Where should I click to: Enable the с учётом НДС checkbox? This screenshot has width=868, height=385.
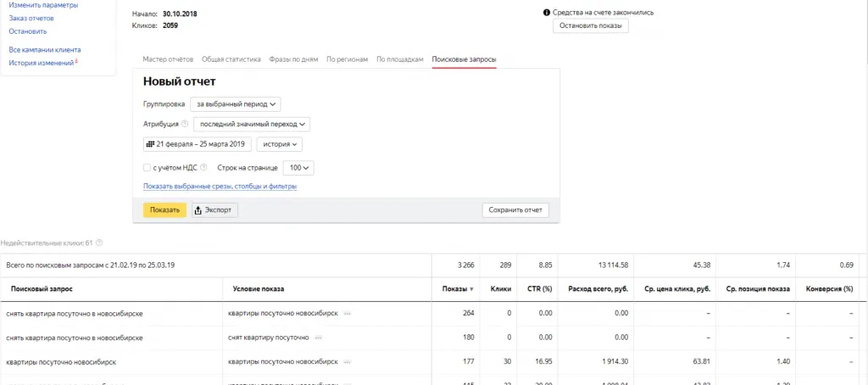point(147,167)
